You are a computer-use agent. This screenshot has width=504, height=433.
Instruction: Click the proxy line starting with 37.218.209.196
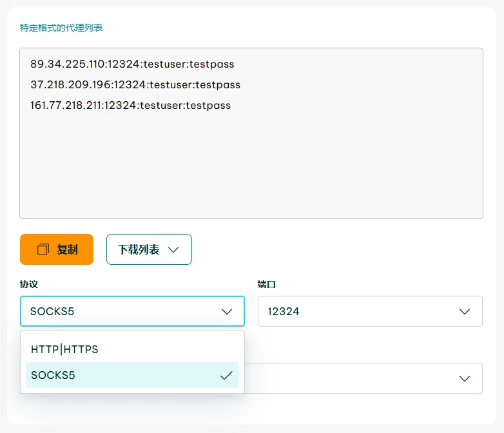[x=135, y=85]
